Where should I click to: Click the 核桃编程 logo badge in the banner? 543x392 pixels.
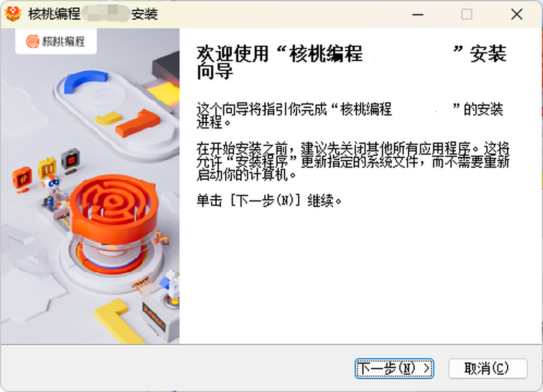(56, 41)
